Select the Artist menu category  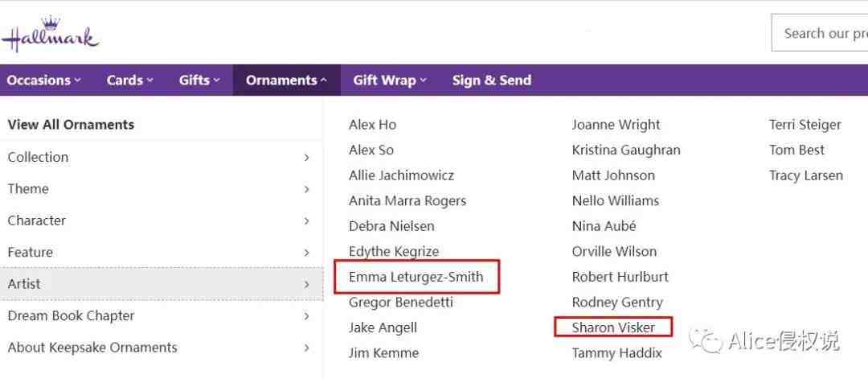pos(161,284)
